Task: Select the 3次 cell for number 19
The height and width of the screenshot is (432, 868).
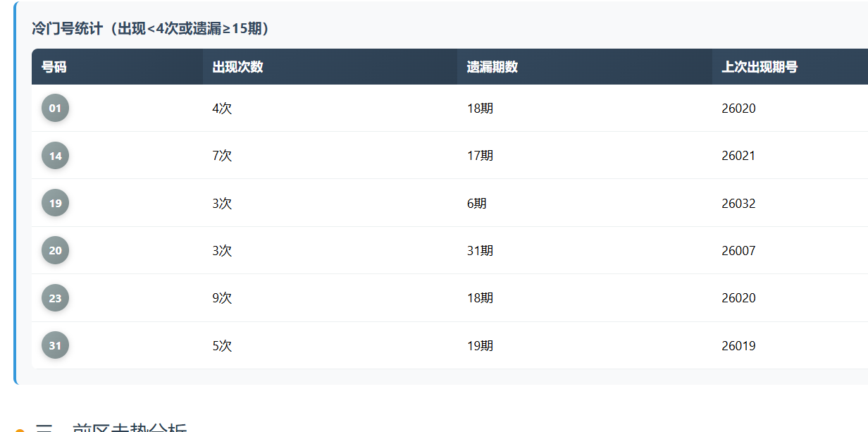Action: (330, 203)
